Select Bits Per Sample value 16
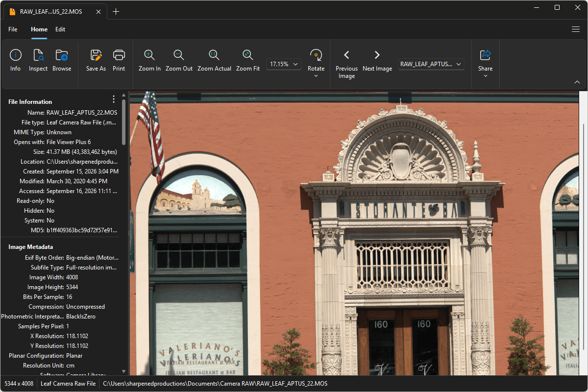 (69, 297)
